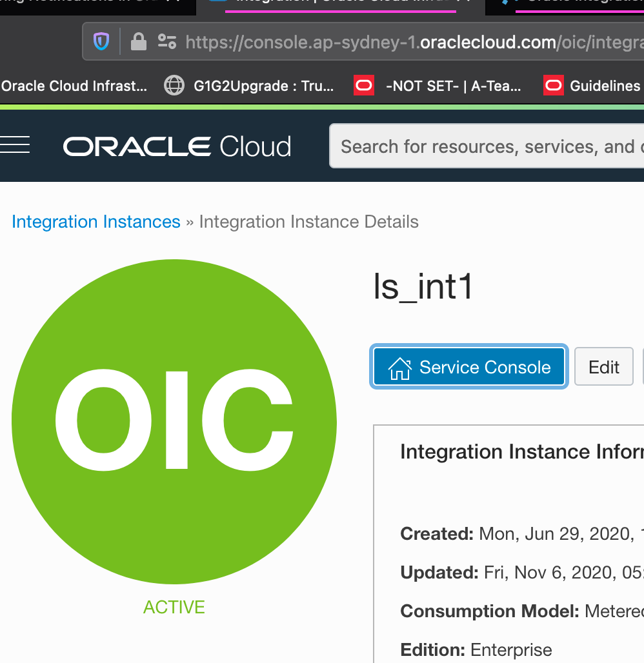The width and height of the screenshot is (644, 663).
Task: Click the Edit button
Action: click(x=604, y=366)
